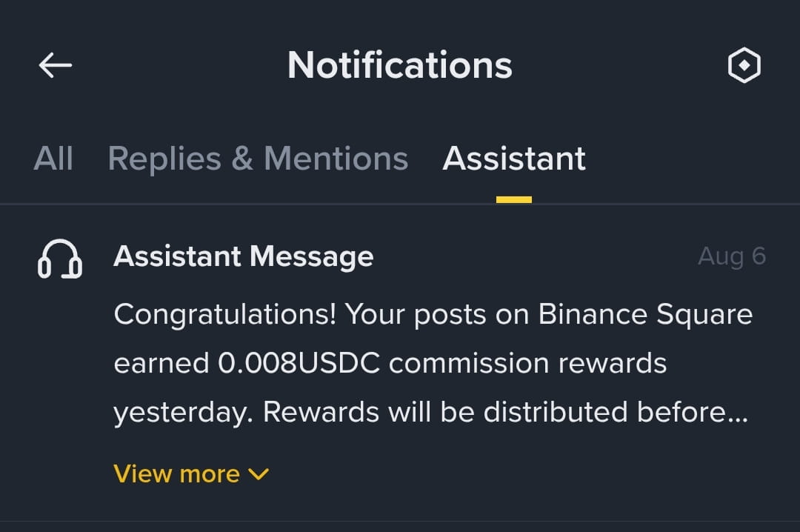The width and height of the screenshot is (800, 532).
Task: Tap the truncated ellipsis after 'before'
Action: (x=739, y=419)
